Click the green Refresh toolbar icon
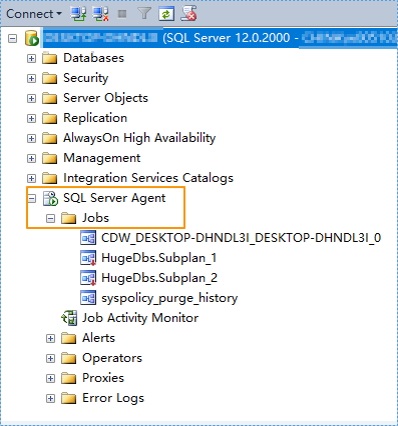 (x=166, y=14)
